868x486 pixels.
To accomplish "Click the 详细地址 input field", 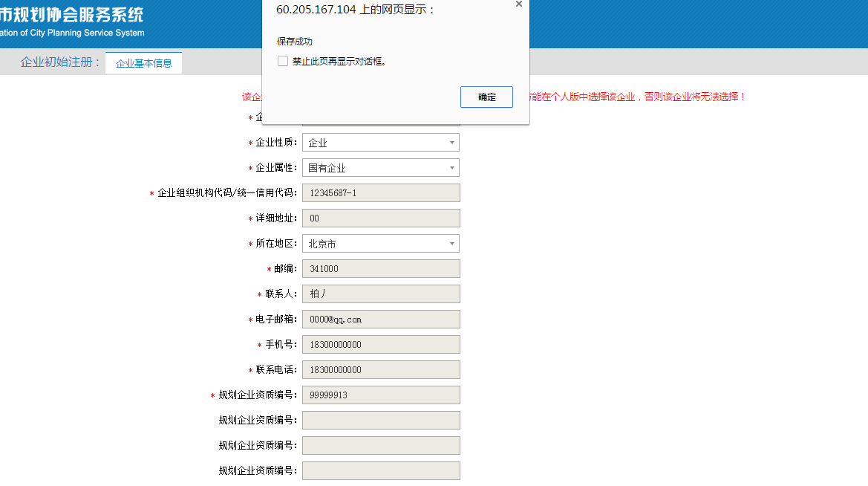I will coord(381,218).
